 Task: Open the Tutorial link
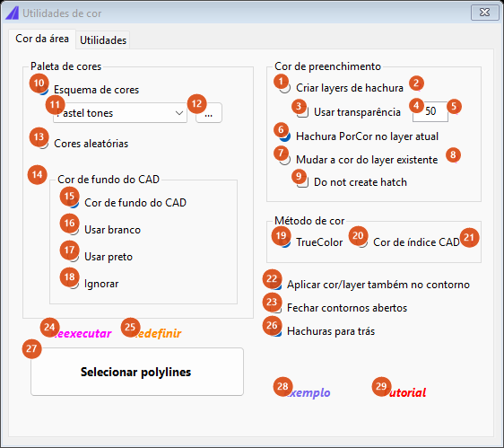[x=405, y=392]
